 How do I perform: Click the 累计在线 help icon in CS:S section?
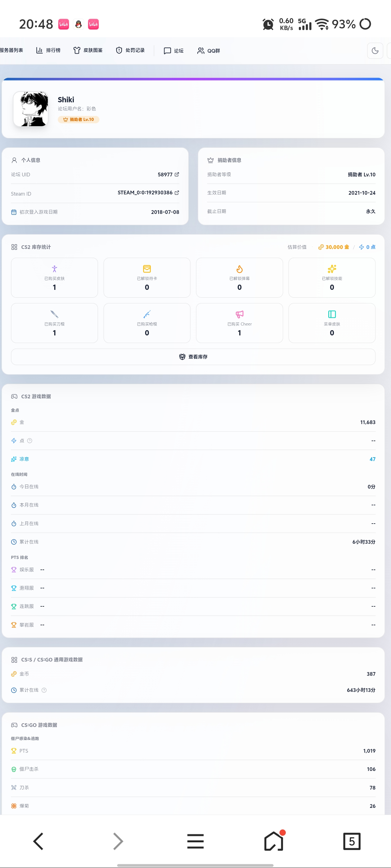[x=44, y=690]
